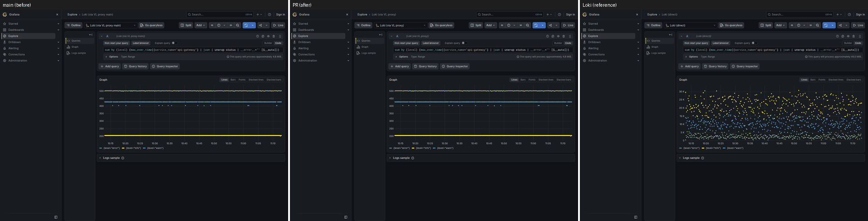The height and width of the screenshot is (221, 868).
Task: Switch graph to Bars in main (before) panel
Action: (x=233, y=80)
